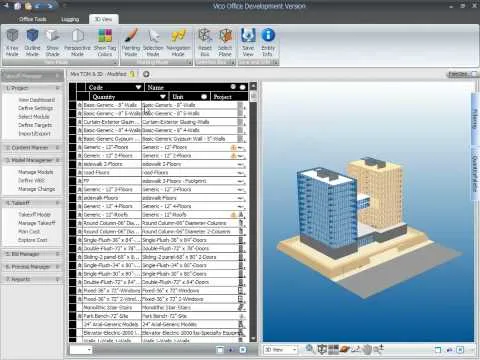Viewport: 480px width, 360px height.
Task: Click the redo arrow in quick access bar
Action: click(50, 6)
